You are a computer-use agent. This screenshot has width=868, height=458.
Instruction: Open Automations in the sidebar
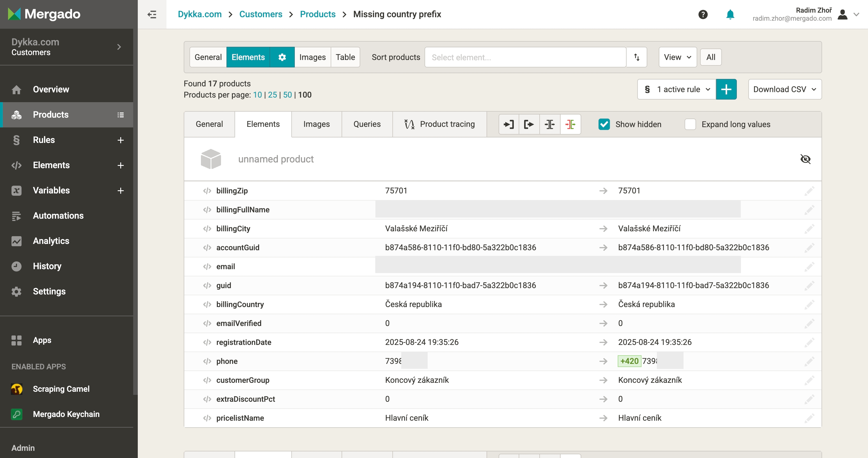coord(58,216)
